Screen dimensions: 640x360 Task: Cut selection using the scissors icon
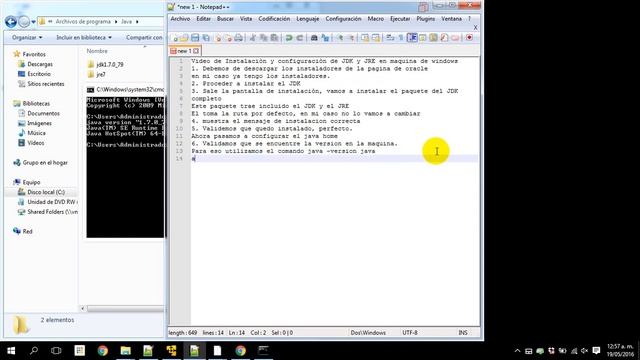(253, 38)
